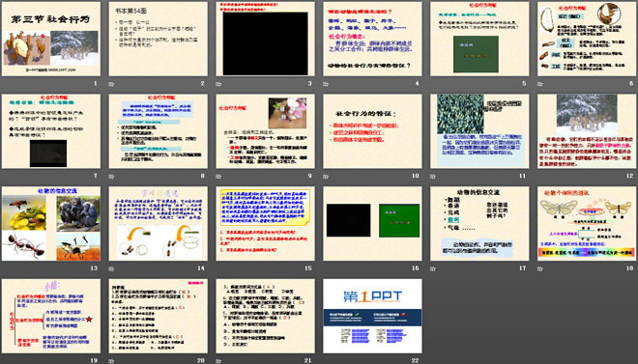Select the title slide thumbnail numbered 1

(51, 39)
